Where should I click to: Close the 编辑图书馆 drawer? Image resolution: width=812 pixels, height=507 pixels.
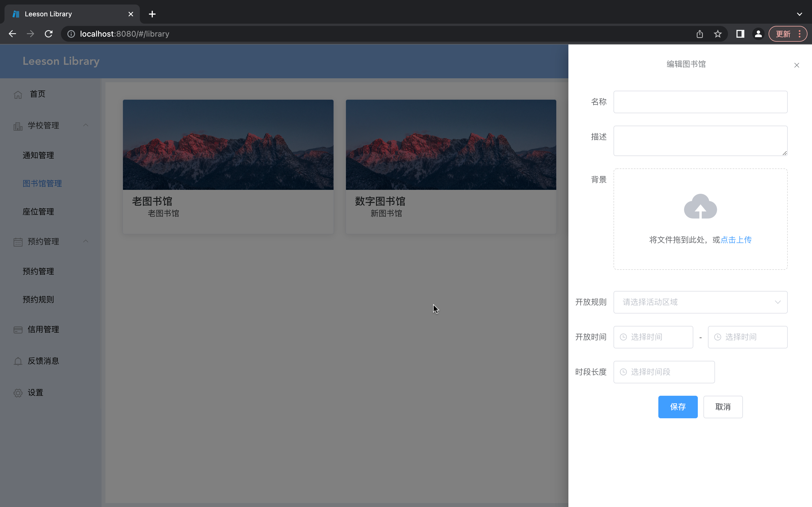pyautogui.click(x=797, y=65)
